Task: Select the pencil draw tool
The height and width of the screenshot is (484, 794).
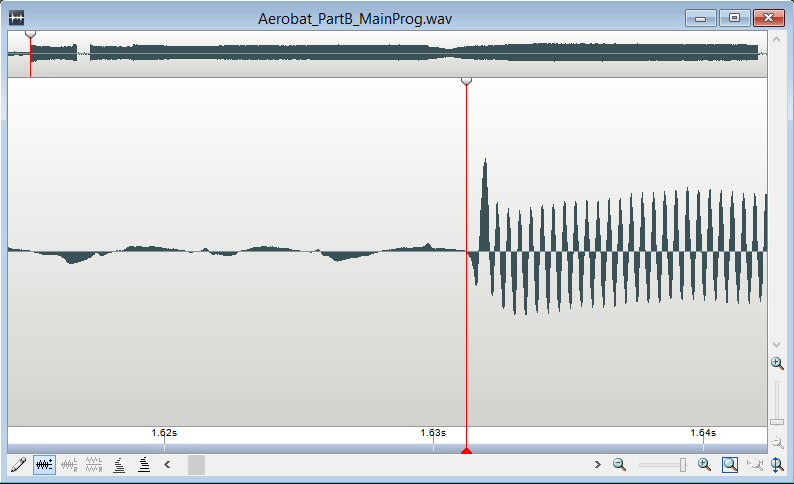Action: 18,464
